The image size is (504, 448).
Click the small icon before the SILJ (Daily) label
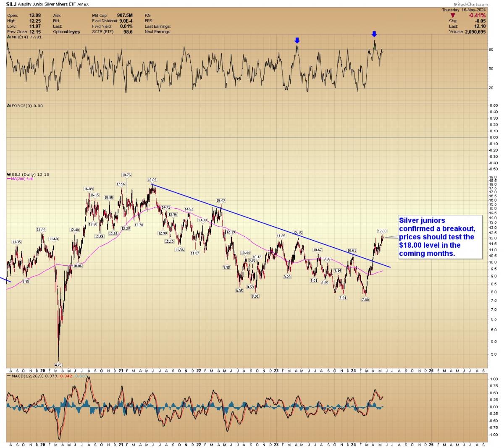8,174
